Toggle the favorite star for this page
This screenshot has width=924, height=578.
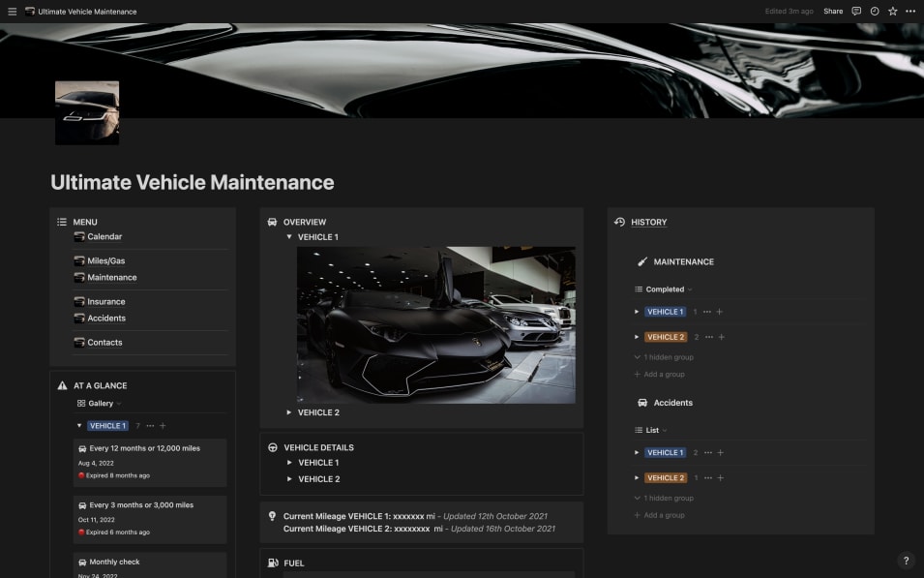pyautogui.click(x=890, y=11)
